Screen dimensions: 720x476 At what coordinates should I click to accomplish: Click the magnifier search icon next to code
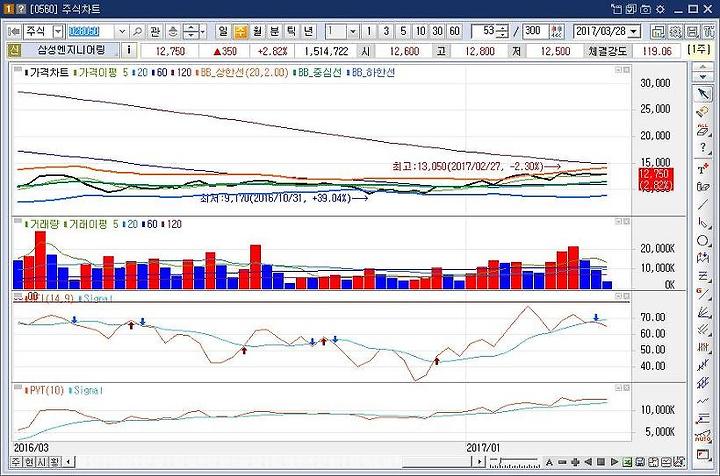coord(137,31)
